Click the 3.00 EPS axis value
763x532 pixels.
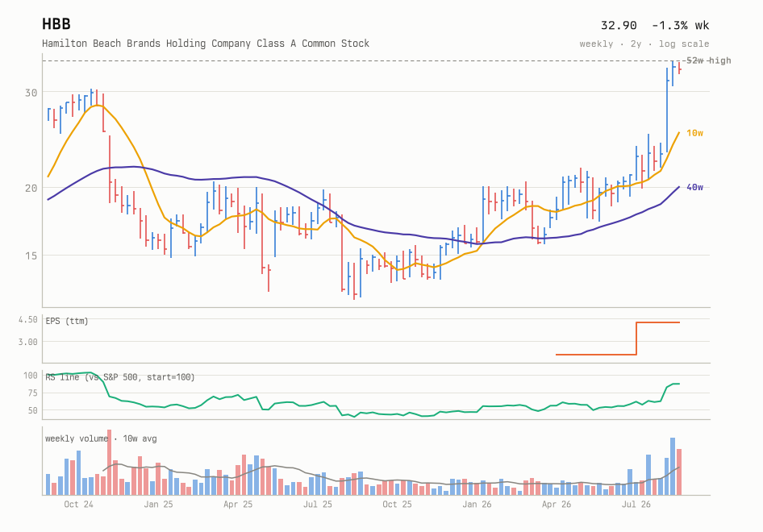(27, 342)
